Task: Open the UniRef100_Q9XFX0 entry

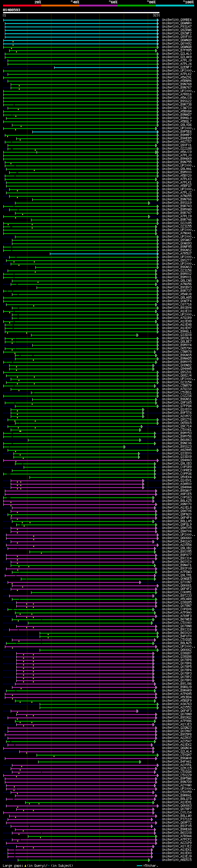Action: [177, 37]
